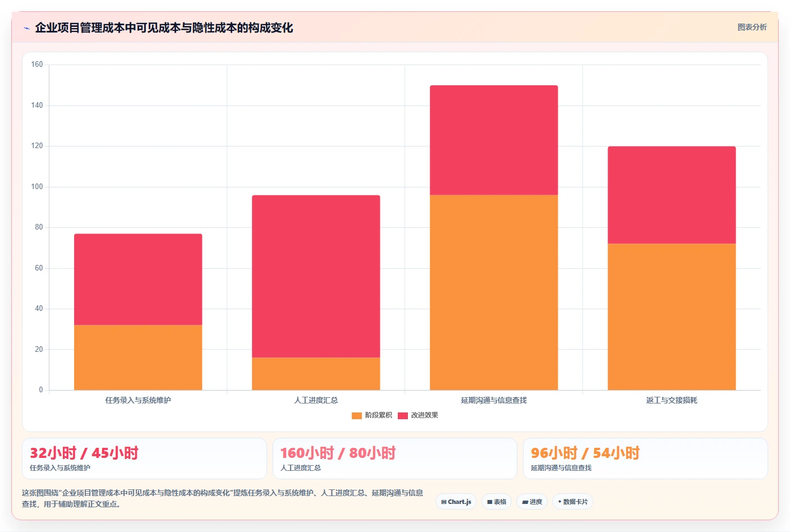The width and height of the screenshot is (790, 532).
Task: Click the y-axis value 100
Action: click(x=37, y=187)
